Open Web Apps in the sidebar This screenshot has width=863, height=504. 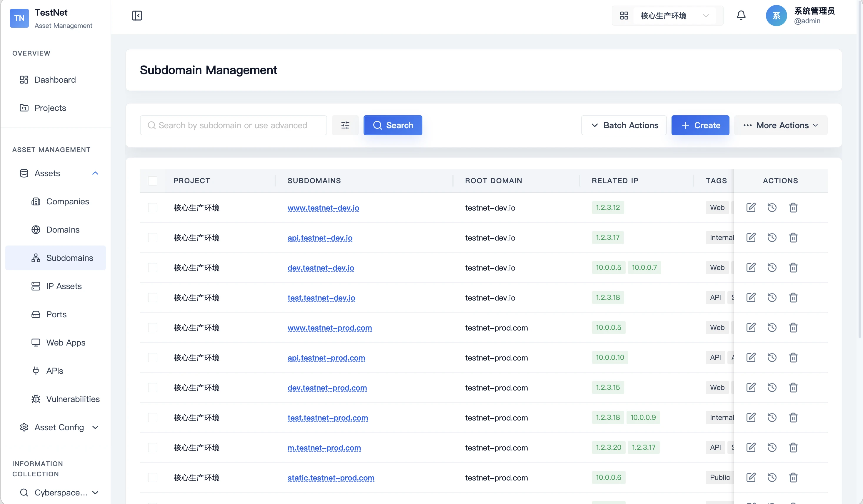(56, 343)
